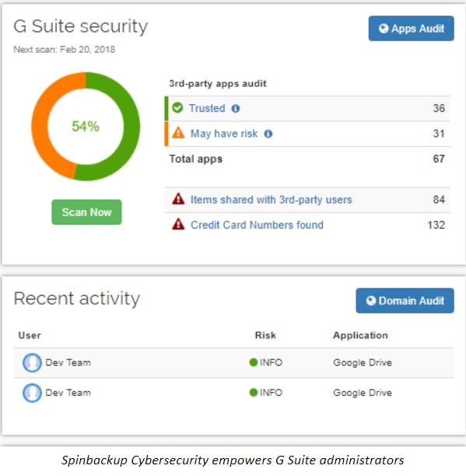Click the Recent activity heading
Viewport: 466px width, 476px height.
(76, 299)
